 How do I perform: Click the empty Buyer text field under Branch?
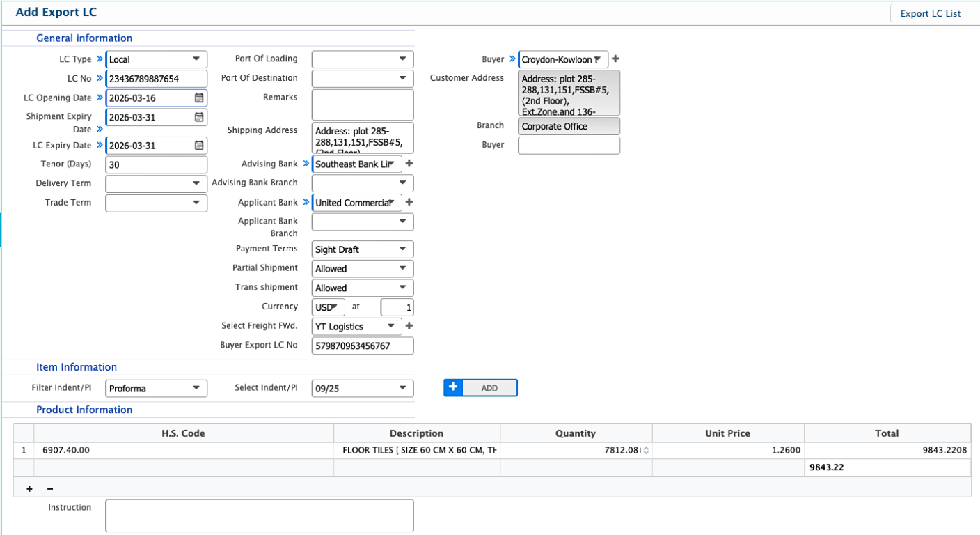click(x=569, y=145)
